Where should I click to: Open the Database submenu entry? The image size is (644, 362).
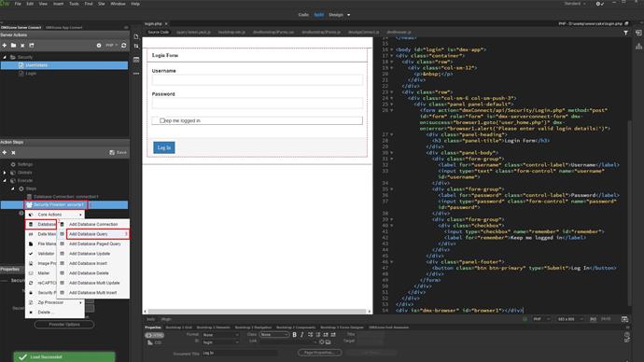(x=41, y=224)
